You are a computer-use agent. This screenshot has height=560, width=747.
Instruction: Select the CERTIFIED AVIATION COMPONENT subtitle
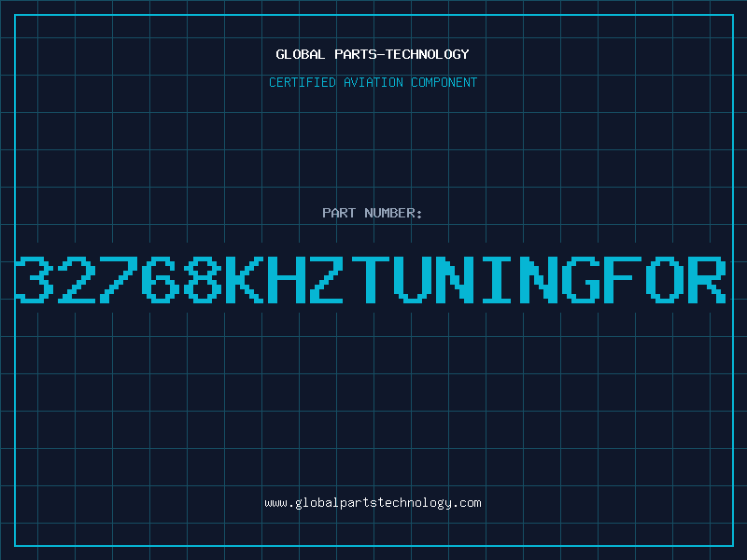pos(373,82)
